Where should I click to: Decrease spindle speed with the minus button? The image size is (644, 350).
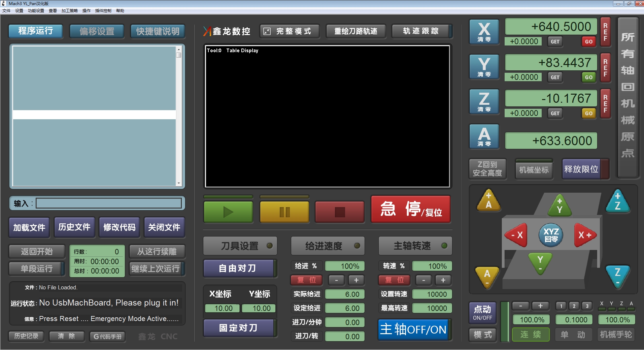(x=423, y=280)
